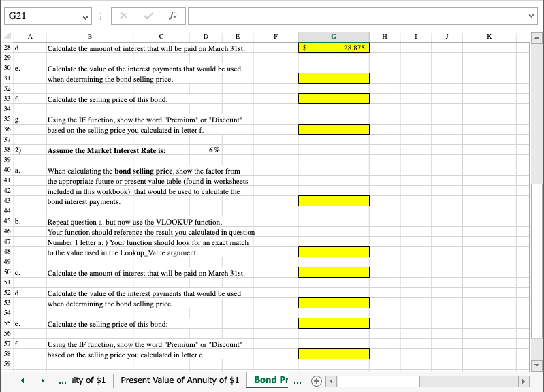This screenshot has height=392, width=544.
Task: Select yellow answer cell in row 31
Action: pos(334,78)
